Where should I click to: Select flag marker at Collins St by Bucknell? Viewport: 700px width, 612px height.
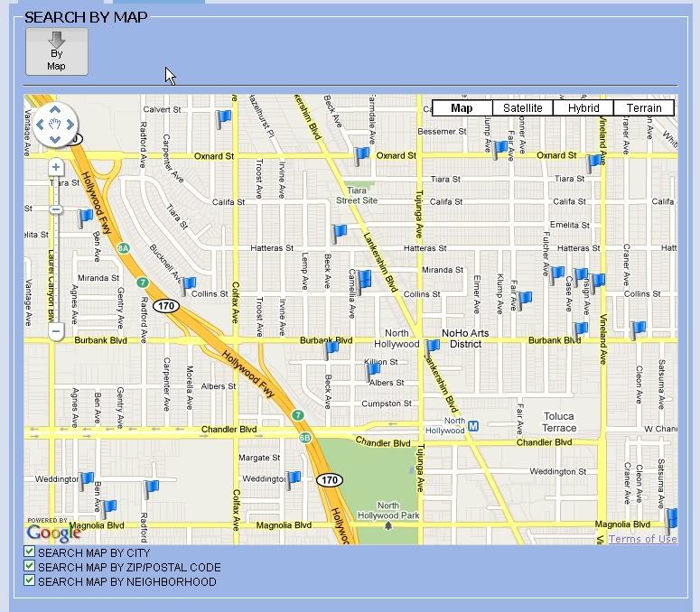[x=188, y=285]
